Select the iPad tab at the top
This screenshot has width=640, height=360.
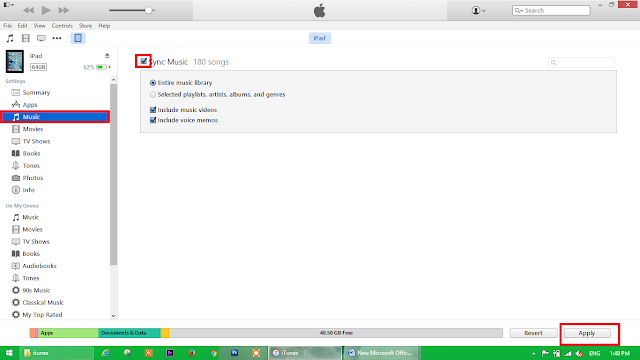320,38
